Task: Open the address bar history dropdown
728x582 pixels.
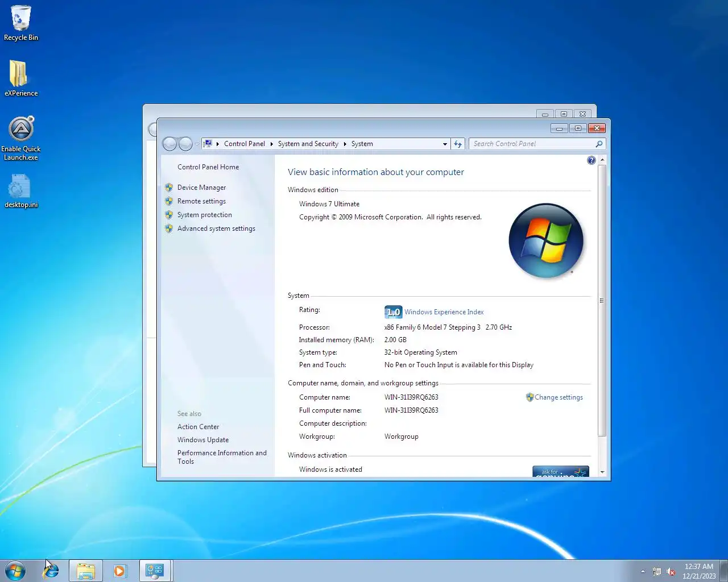Action: coord(445,144)
